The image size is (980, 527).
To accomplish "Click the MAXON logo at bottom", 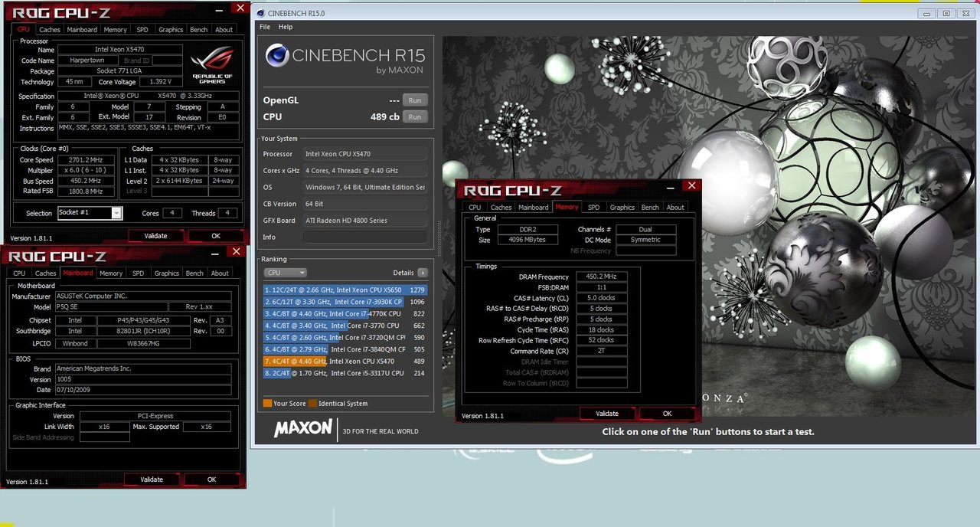I will (x=303, y=428).
